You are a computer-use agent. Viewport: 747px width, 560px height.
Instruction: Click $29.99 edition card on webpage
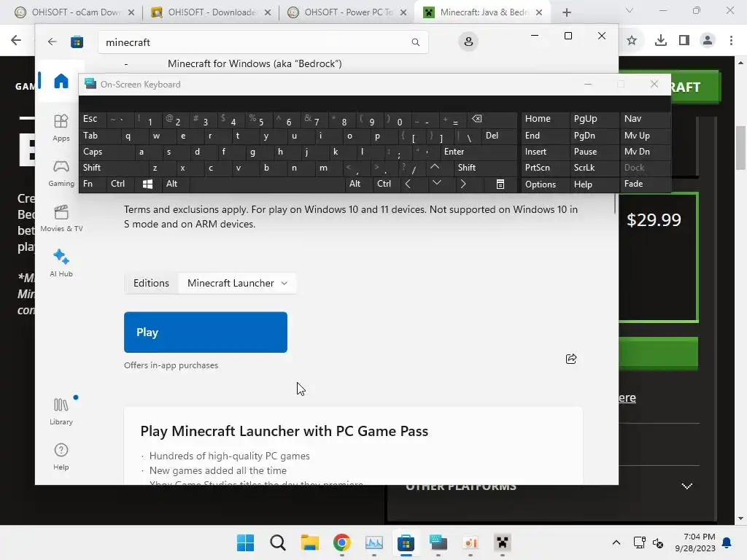pyautogui.click(x=658, y=257)
